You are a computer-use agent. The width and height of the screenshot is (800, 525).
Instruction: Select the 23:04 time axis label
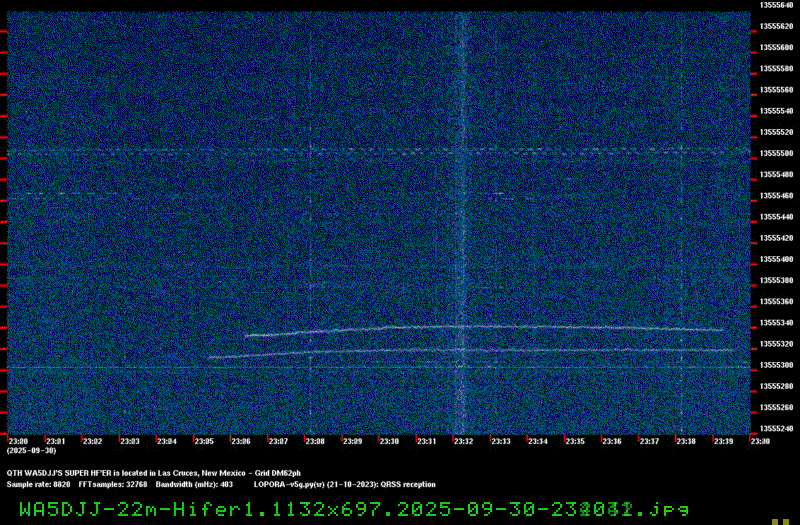pyautogui.click(x=167, y=441)
